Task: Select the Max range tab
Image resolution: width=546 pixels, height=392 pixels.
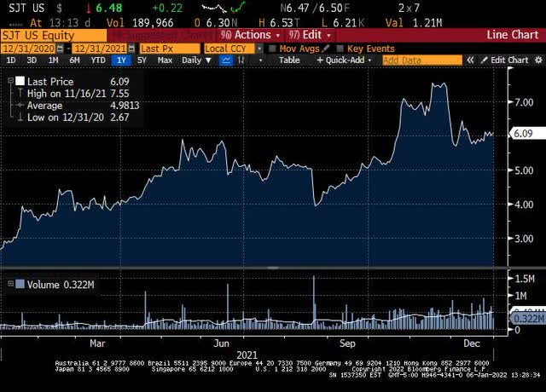Action: [165, 61]
